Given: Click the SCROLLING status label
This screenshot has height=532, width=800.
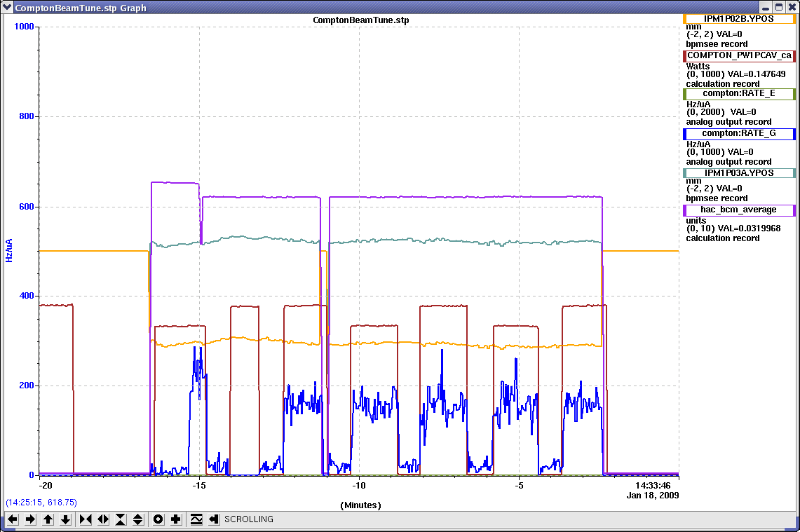Looking at the screenshot, I should tap(249, 519).
